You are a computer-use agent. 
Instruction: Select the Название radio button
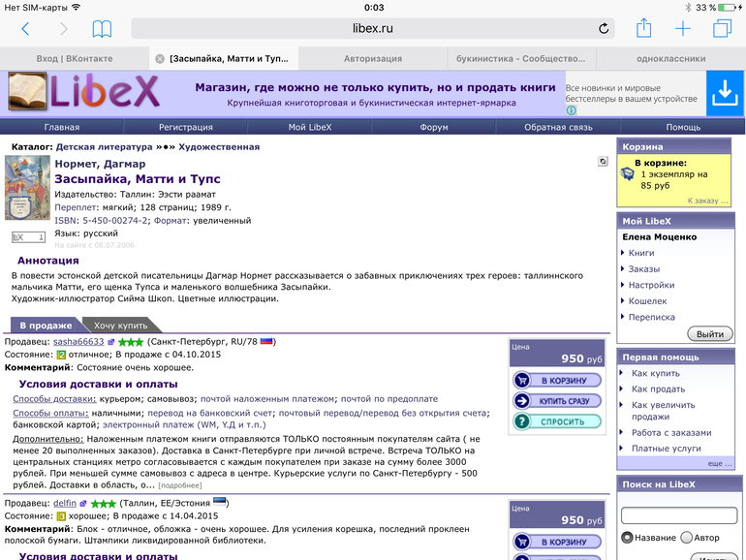(627, 538)
